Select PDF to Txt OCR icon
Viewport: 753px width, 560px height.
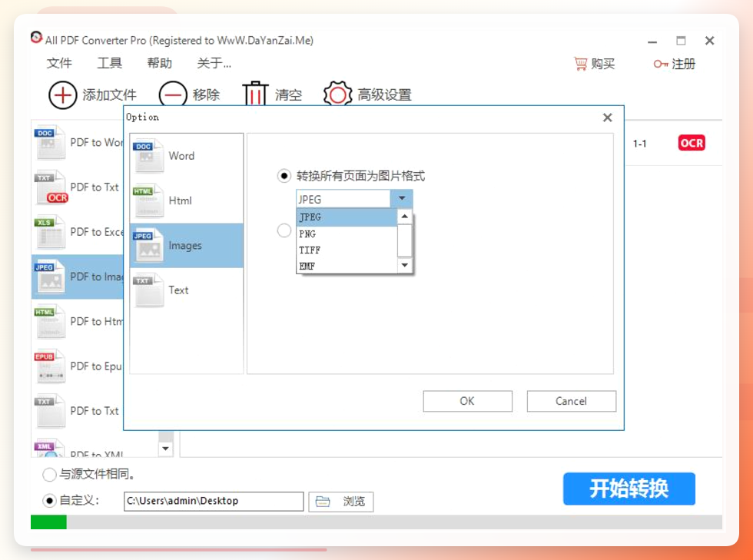coord(50,187)
